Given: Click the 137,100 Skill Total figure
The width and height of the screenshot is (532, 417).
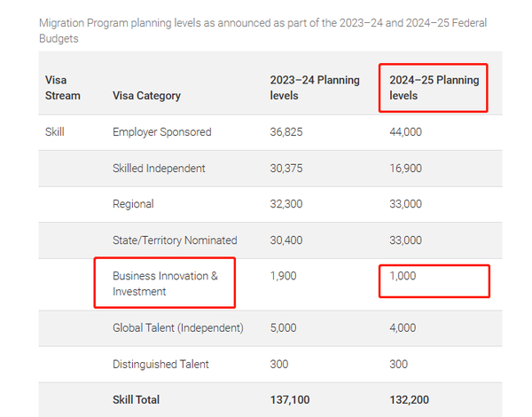Looking at the screenshot, I should (289, 399).
